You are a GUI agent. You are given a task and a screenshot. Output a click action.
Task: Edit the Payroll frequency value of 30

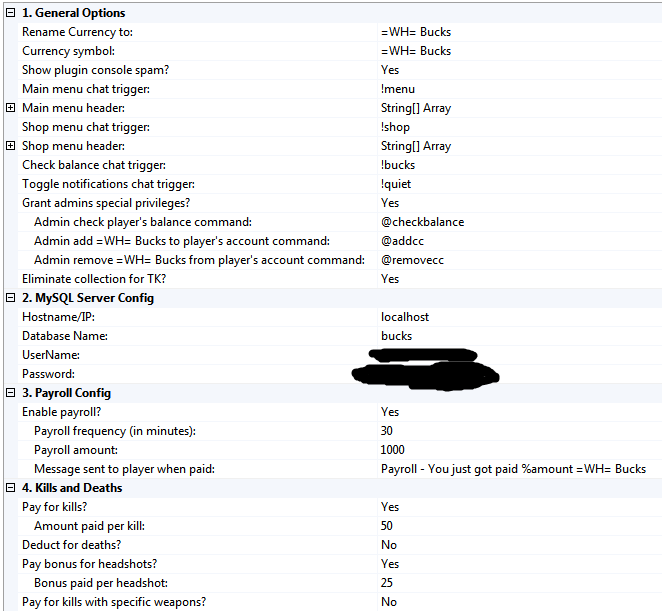pyautogui.click(x=387, y=431)
